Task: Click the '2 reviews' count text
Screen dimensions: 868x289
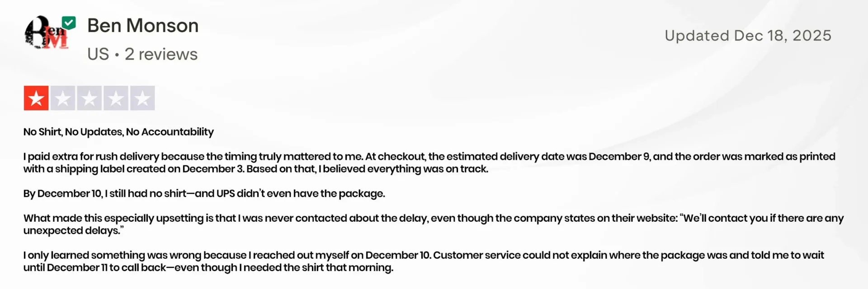Action: pos(161,54)
